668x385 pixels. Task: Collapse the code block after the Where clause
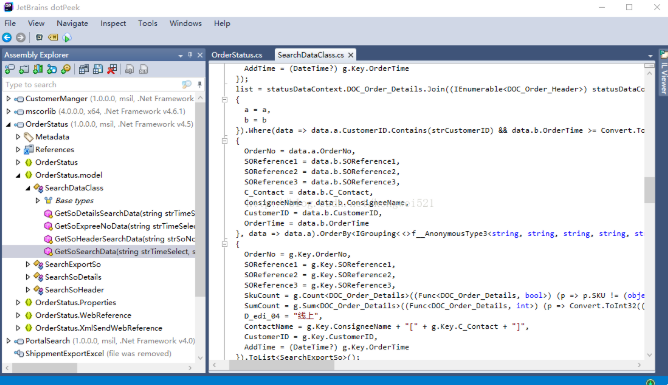225,141
